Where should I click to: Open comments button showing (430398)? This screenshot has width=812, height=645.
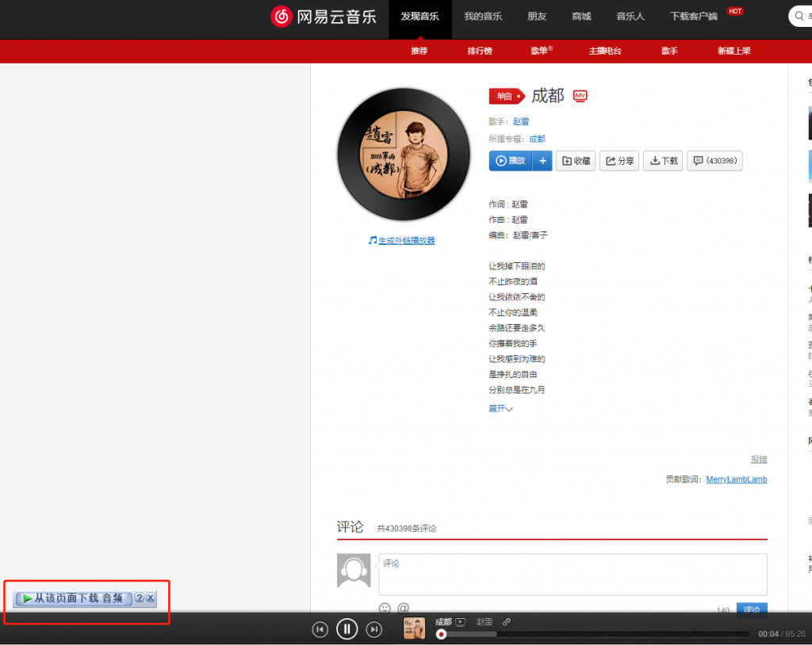[x=714, y=161]
